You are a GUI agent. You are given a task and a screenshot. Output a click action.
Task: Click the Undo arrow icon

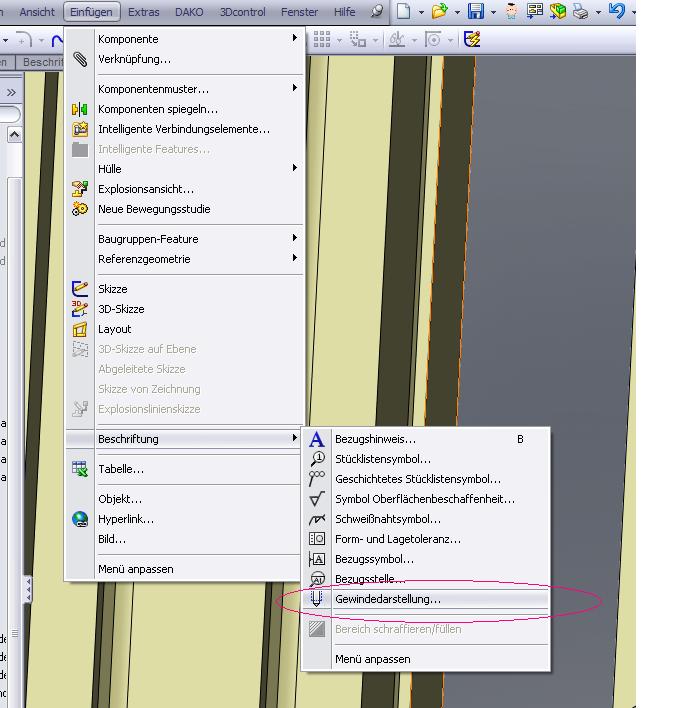point(617,10)
